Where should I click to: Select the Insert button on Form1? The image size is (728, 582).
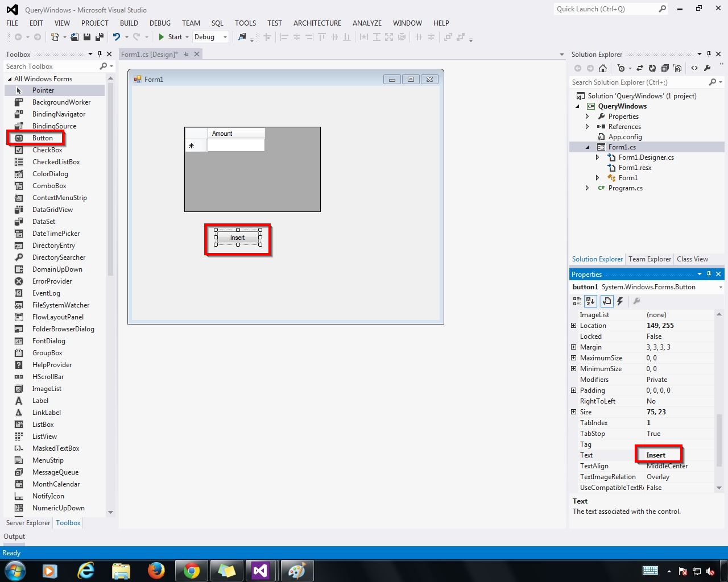pyautogui.click(x=237, y=238)
